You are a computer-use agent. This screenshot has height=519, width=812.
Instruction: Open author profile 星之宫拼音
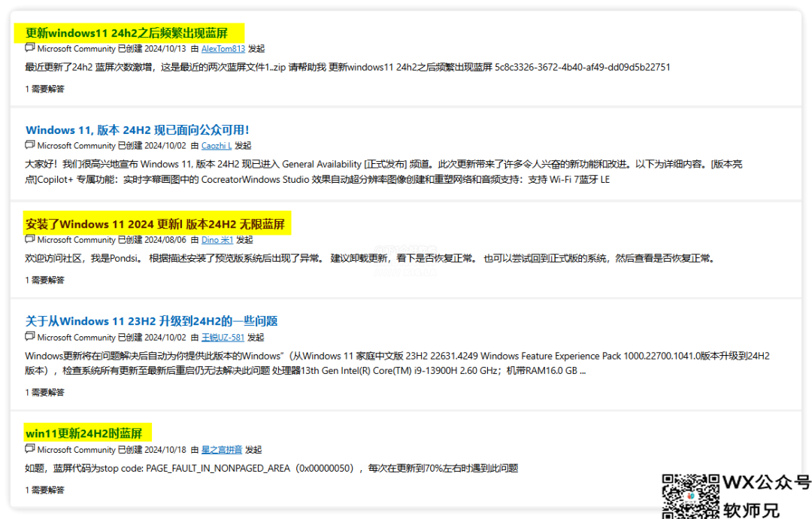[222, 450]
